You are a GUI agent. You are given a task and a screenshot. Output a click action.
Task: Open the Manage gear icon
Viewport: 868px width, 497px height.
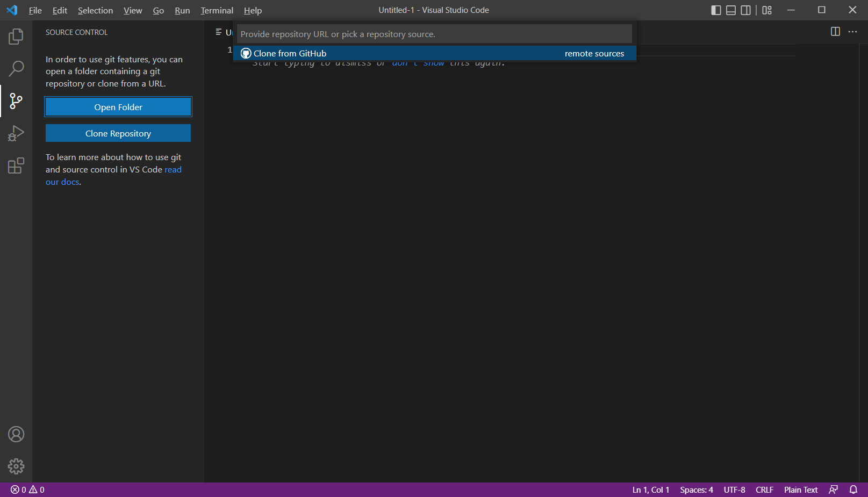pos(16,466)
